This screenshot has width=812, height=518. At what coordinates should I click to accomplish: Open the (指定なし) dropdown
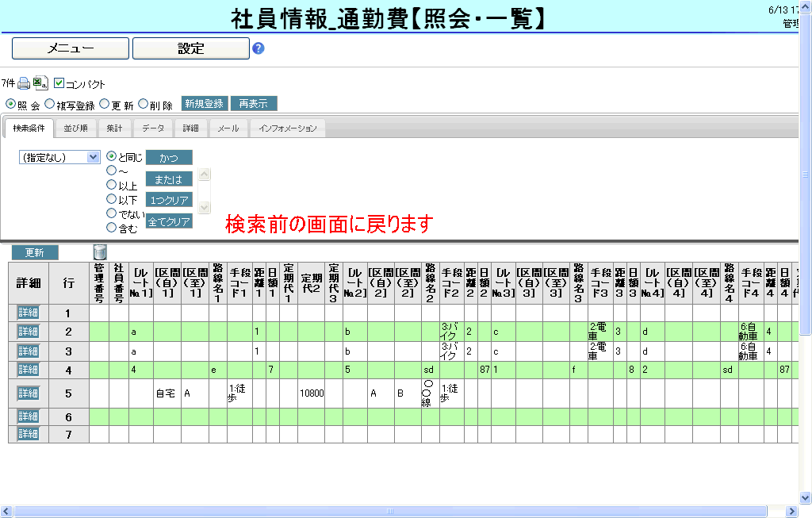tap(60, 157)
